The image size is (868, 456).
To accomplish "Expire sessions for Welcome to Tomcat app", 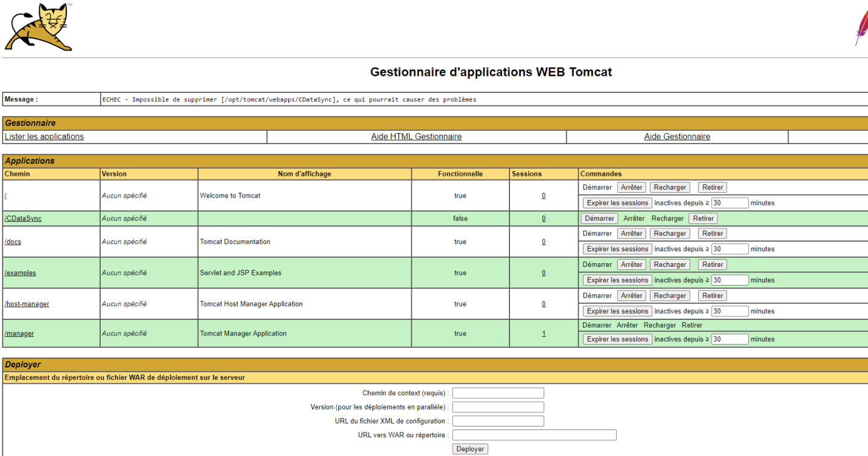I will [617, 203].
